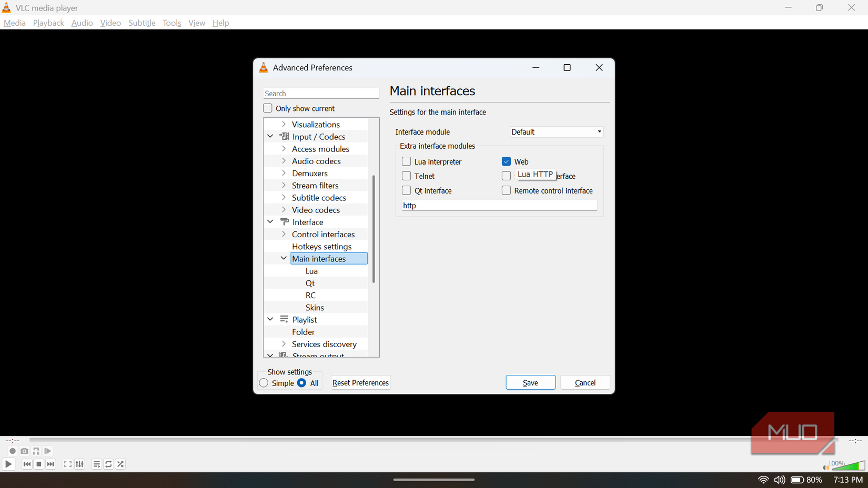Enable Only show current checkbox
The height and width of the screenshot is (488, 868).
coord(268,108)
